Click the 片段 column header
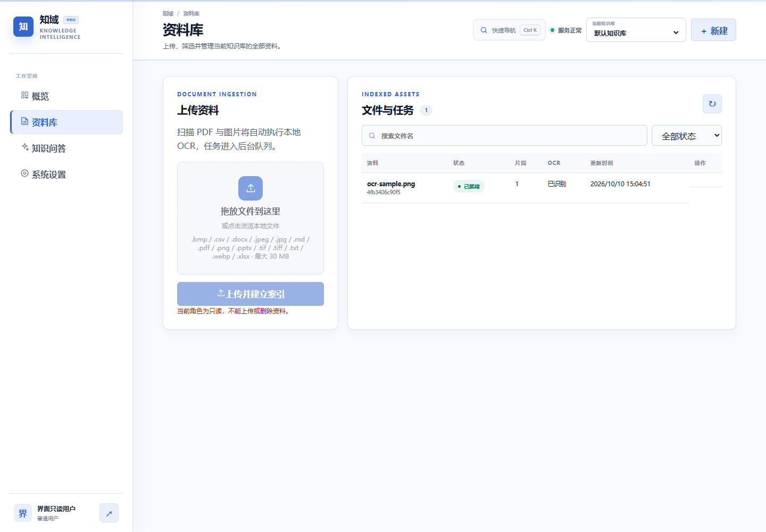The height and width of the screenshot is (532, 766). point(521,163)
